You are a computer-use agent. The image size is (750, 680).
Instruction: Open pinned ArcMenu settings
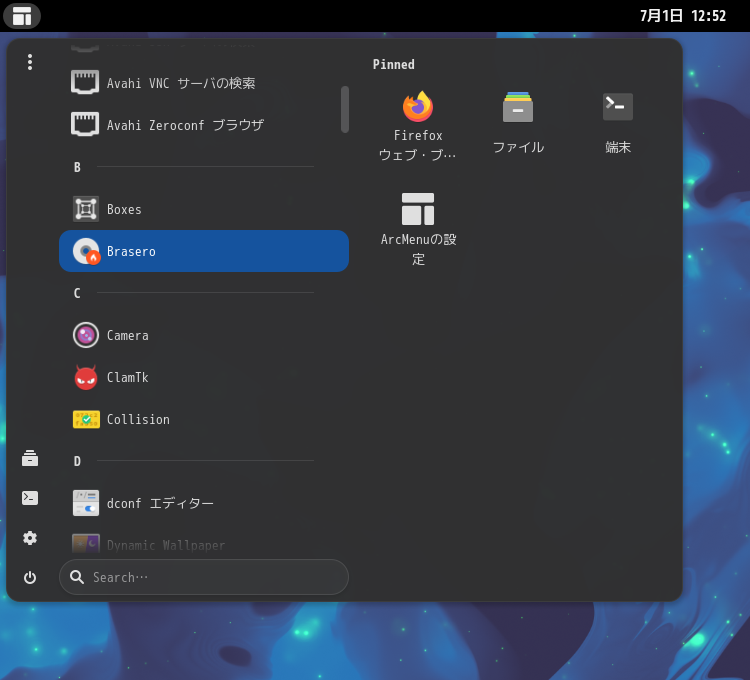pos(418,229)
